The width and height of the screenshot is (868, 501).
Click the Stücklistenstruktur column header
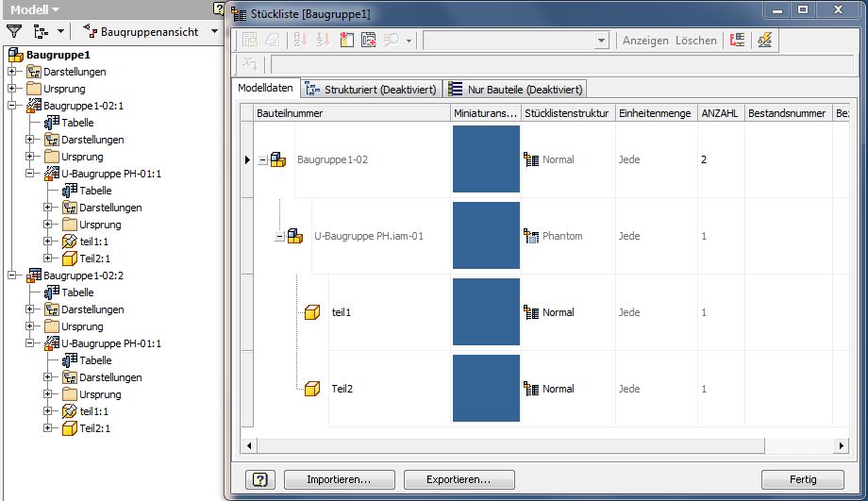click(x=568, y=113)
